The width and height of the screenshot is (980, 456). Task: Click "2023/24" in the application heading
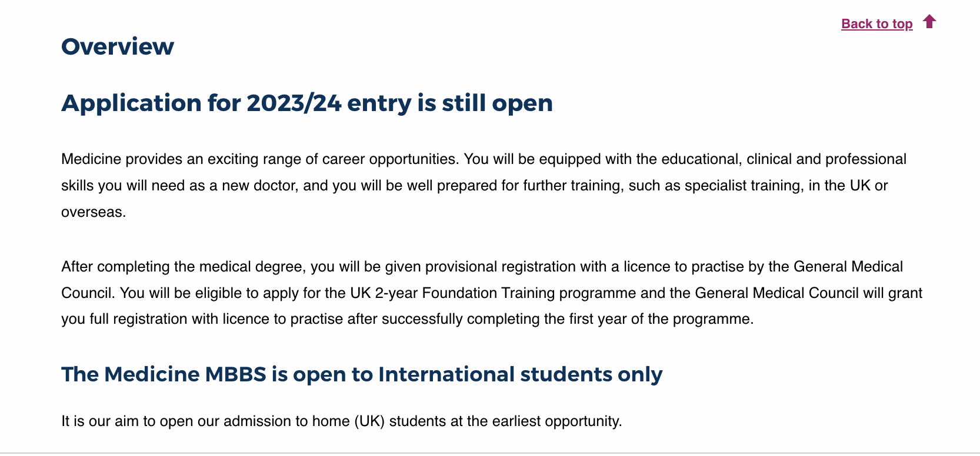pos(294,103)
